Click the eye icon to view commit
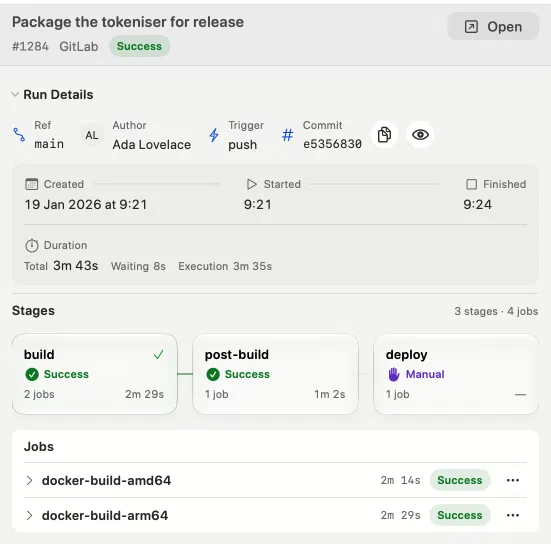The height and width of the screenshot is (544, 551). [420, 135]
